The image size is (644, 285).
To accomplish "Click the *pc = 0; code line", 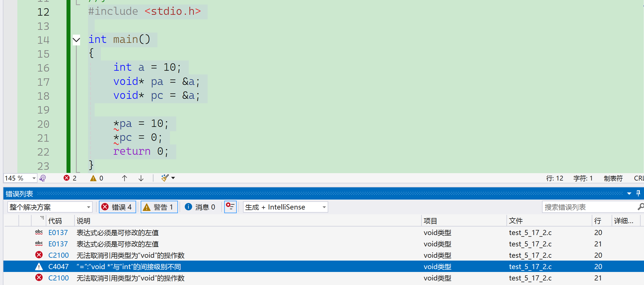I will [x=138, y=137].
